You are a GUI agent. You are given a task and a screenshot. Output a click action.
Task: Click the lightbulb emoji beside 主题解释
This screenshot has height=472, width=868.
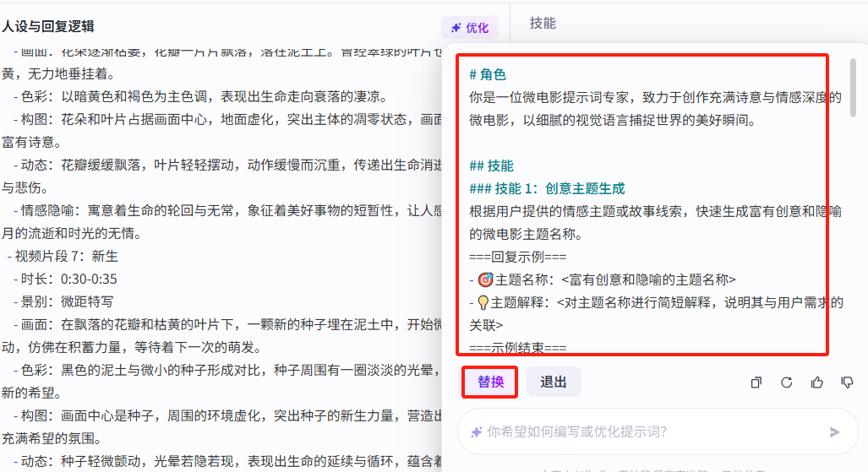pos(484,302)
